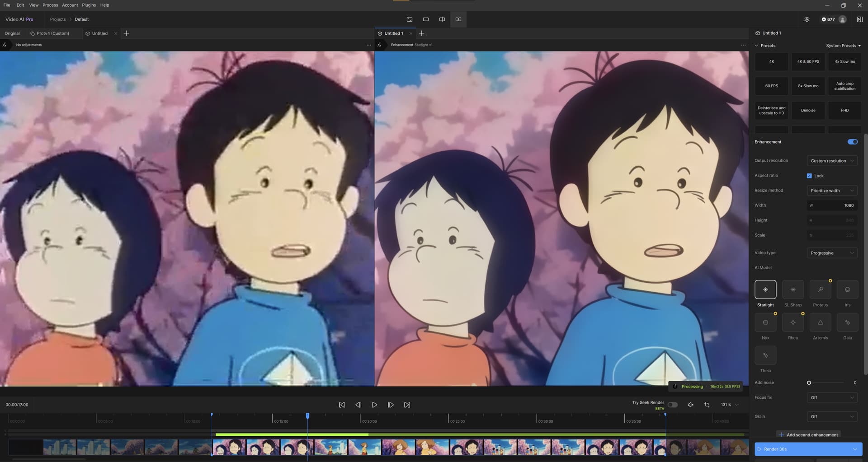This screenshot has height=462, width=868.
Task: Click the Add noise slider handle
Action: click(x=809, y=383)
